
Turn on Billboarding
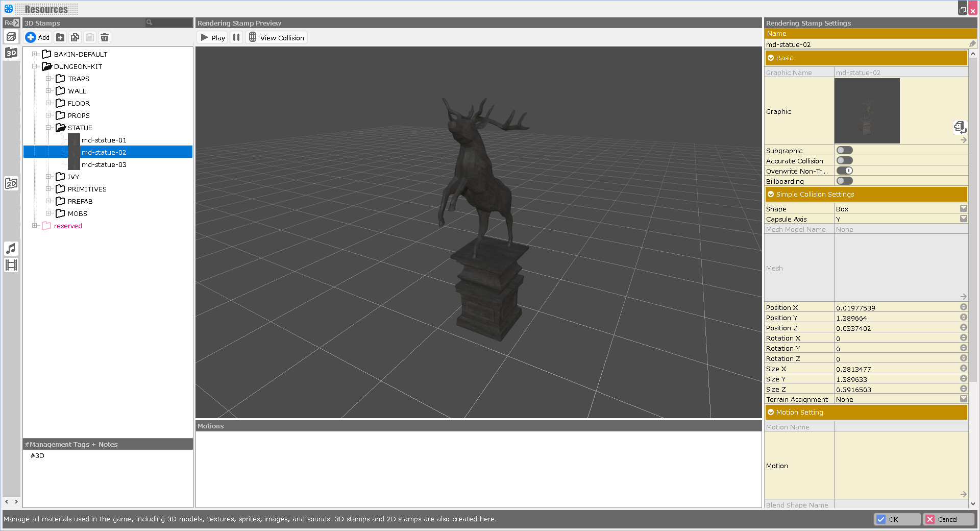click(x=844, y=180)
